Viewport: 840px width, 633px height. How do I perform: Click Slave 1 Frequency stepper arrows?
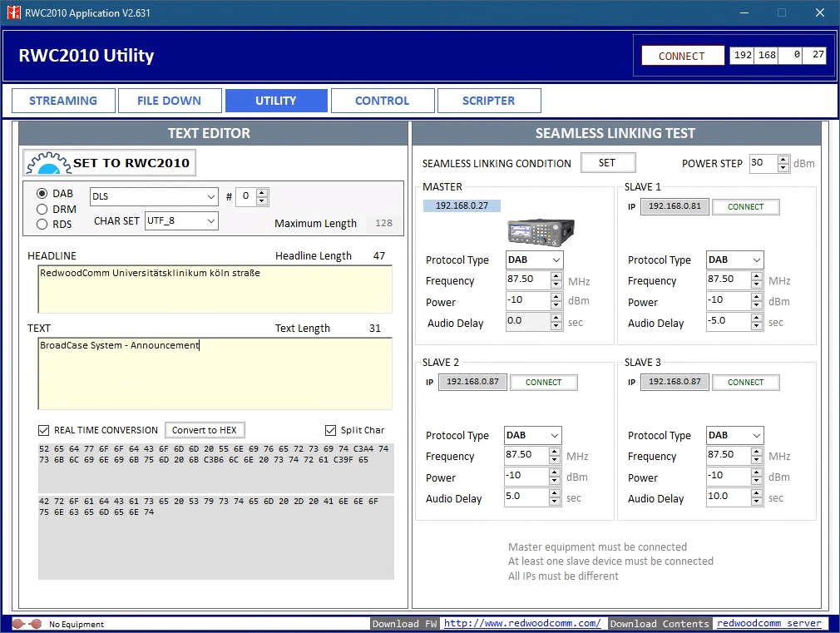click(757, 279)
